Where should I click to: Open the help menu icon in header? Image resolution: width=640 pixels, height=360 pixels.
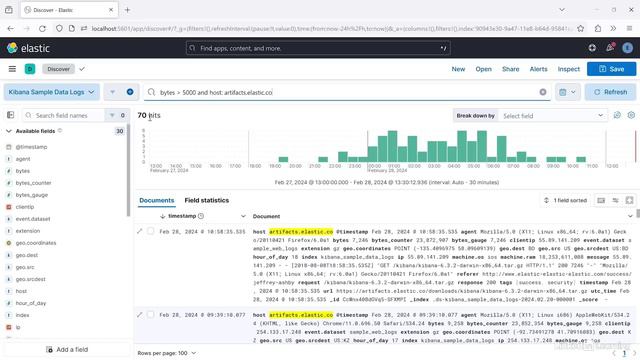click(592, 48)
